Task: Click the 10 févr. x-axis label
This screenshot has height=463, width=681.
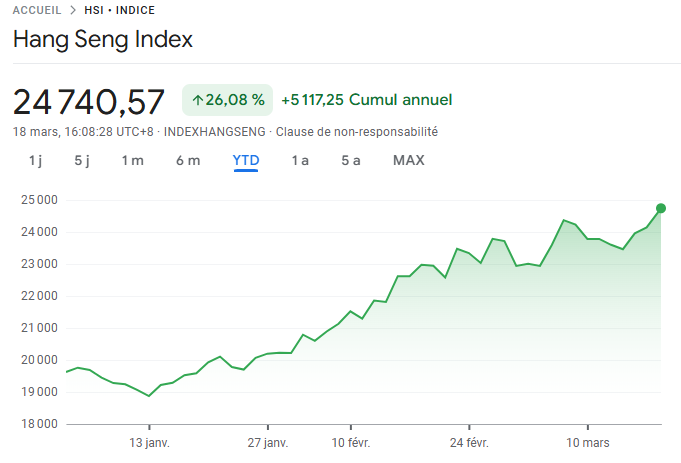Action: (351, 443)
